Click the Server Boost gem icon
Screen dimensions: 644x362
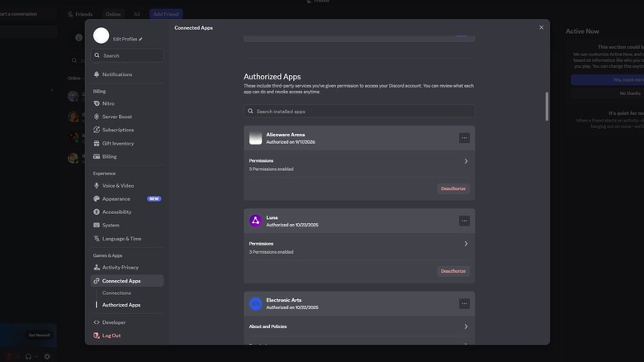tap(97, 117)
